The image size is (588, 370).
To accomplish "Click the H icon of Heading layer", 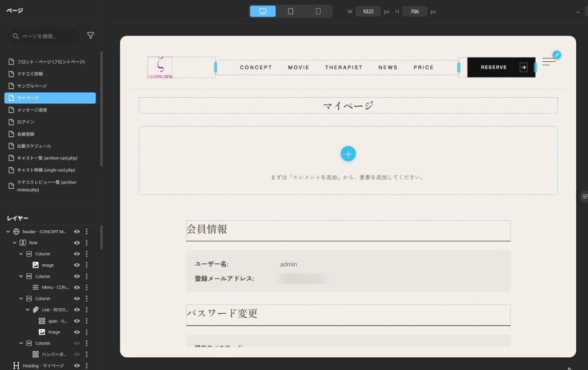I will click(16, 366).
